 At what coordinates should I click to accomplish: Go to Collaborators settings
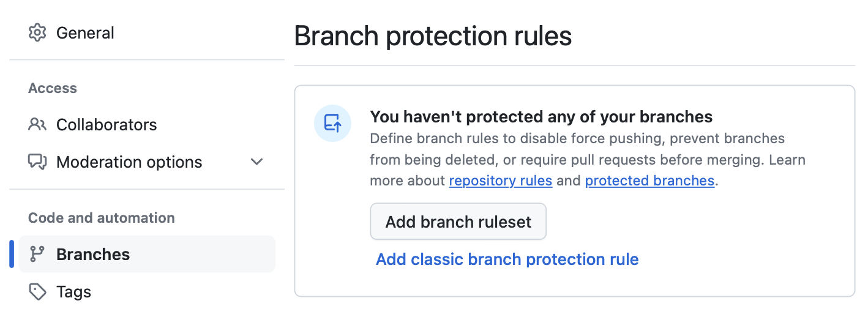point(107,125)
